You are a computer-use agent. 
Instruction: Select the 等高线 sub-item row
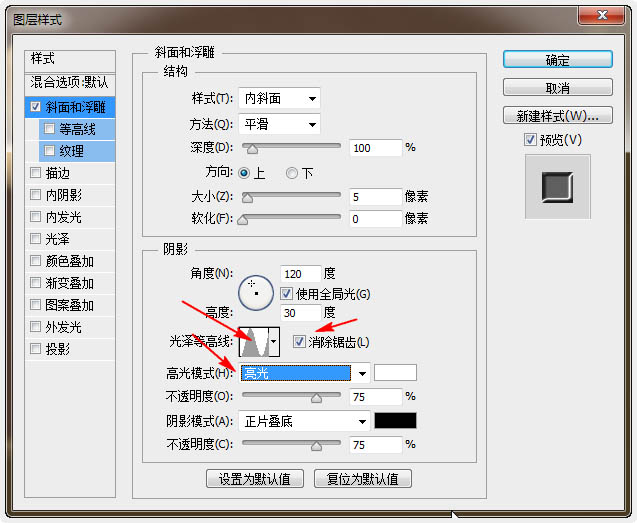[77, 129]
